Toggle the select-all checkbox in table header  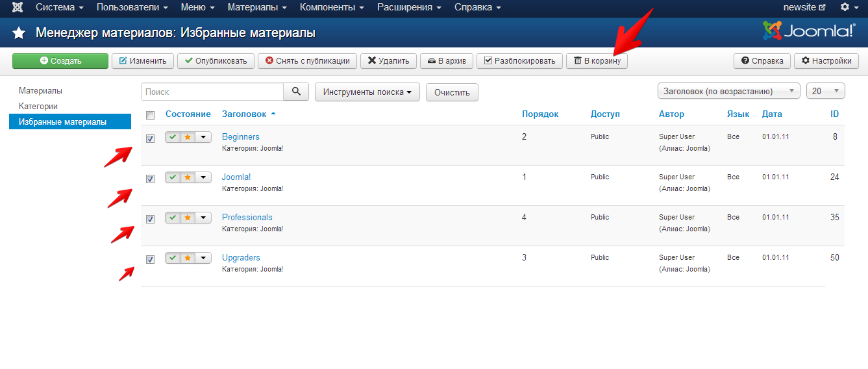(x=151, y=116)
